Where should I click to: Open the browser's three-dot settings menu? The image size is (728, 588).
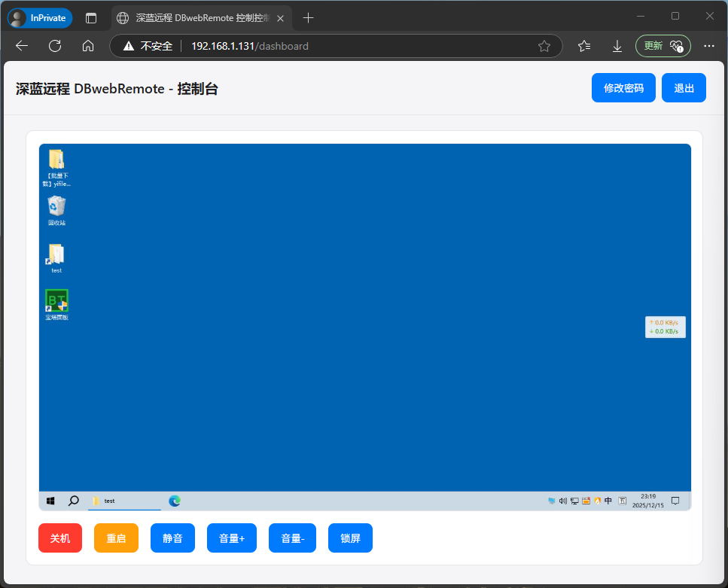(x=708, y=46)
